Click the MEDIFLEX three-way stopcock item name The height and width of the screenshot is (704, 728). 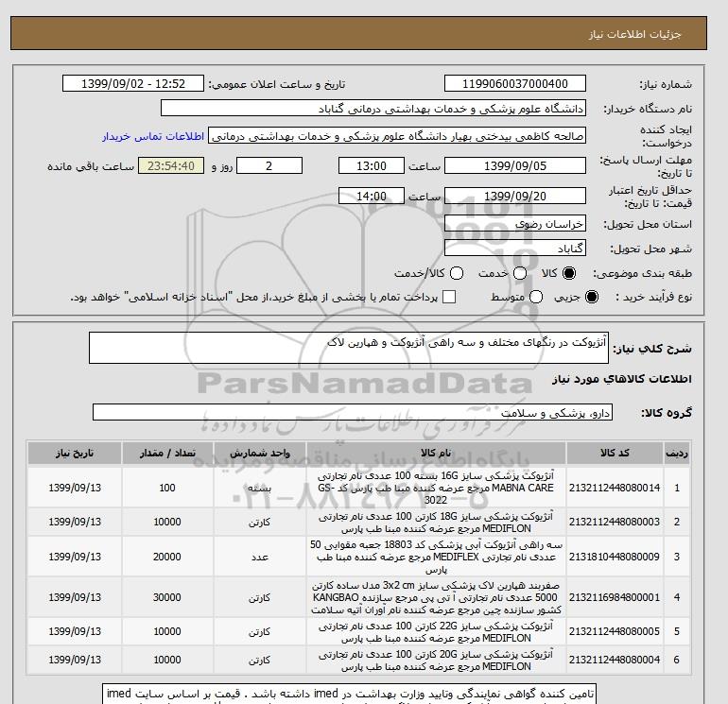(x=436, y=557)
